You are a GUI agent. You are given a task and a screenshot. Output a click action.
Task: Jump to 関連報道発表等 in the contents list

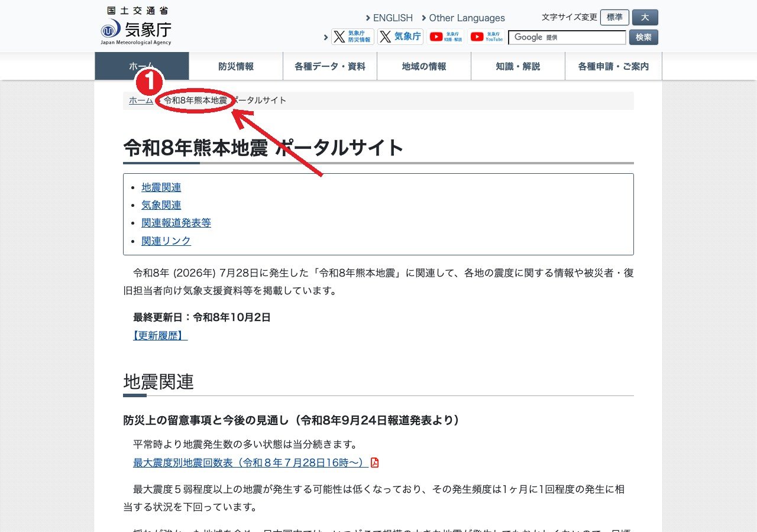point(176,223)
